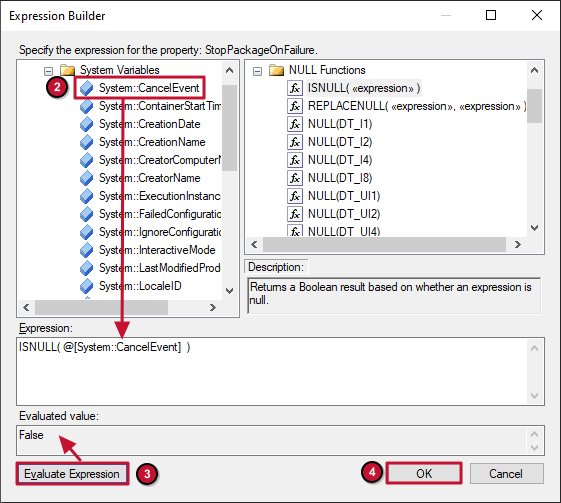
Task: Click the System::ExecutionInstance variable icon
Action: (87, 196)
